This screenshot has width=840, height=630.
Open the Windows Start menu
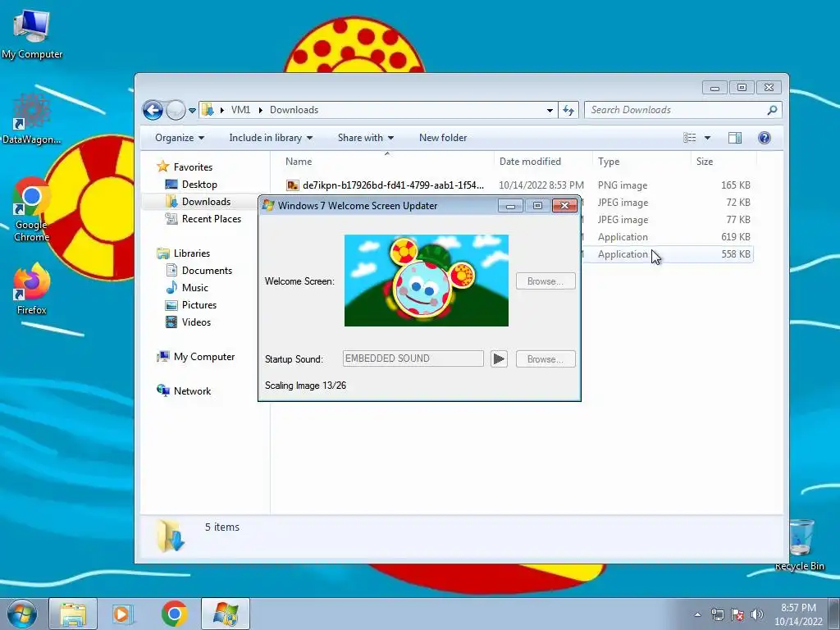tap(22, 614)
